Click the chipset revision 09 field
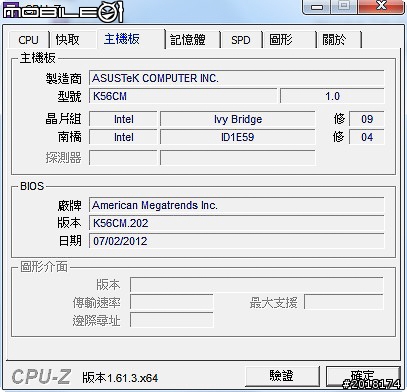Viewport: 407px width, 392px height. click(x=367, y=119)
